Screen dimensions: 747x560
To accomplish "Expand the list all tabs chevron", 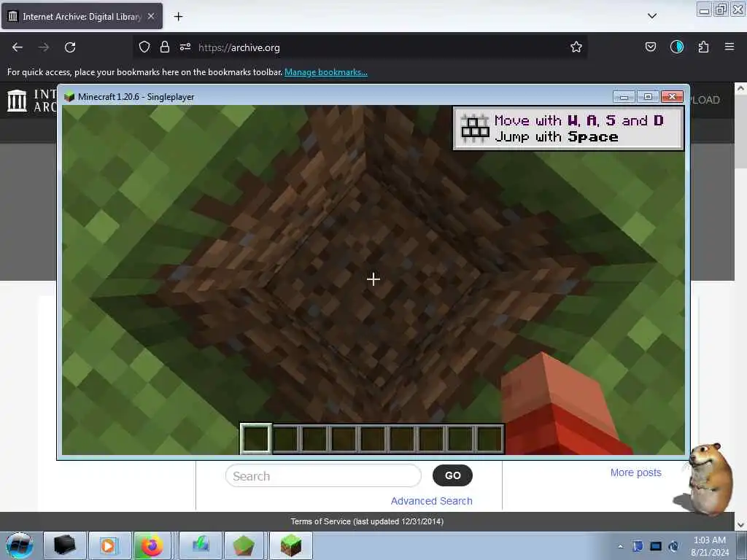I will (652, 16).
